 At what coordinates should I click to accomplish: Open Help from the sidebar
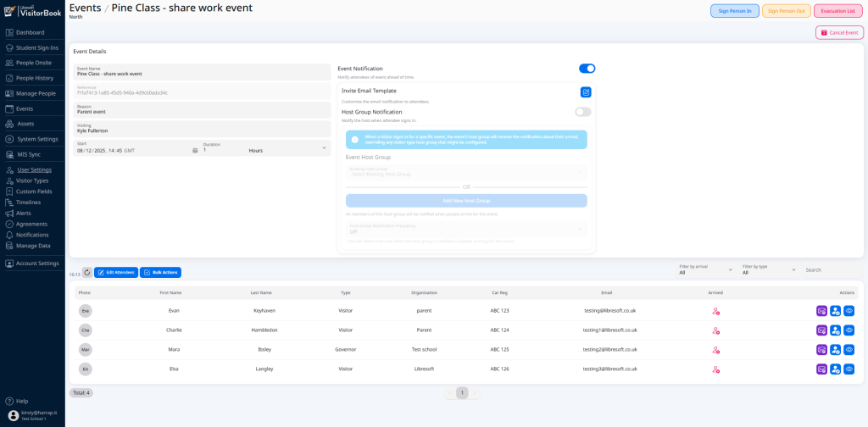pyautogui.click(x=22, y=401)
